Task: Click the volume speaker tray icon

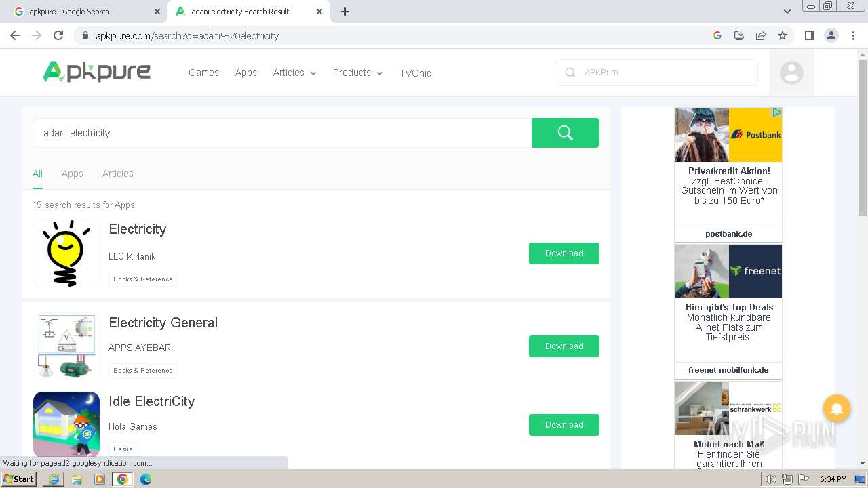Action: click(x=770, y=479)
